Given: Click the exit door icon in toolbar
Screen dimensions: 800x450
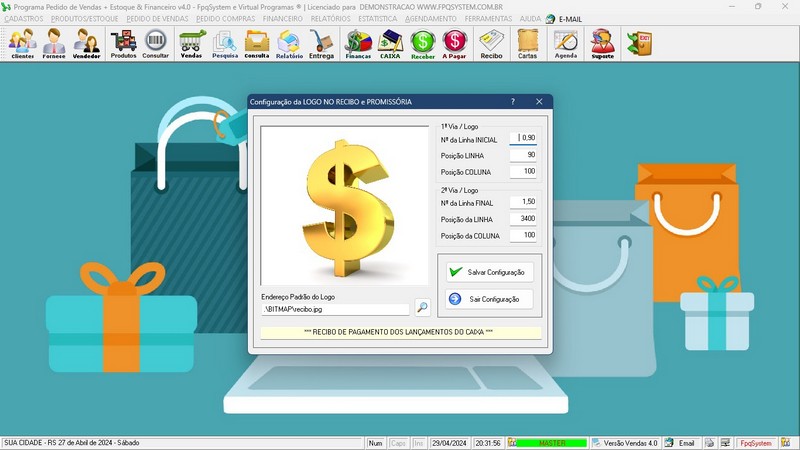Looking at the screenshot, I should coord(639,43).
